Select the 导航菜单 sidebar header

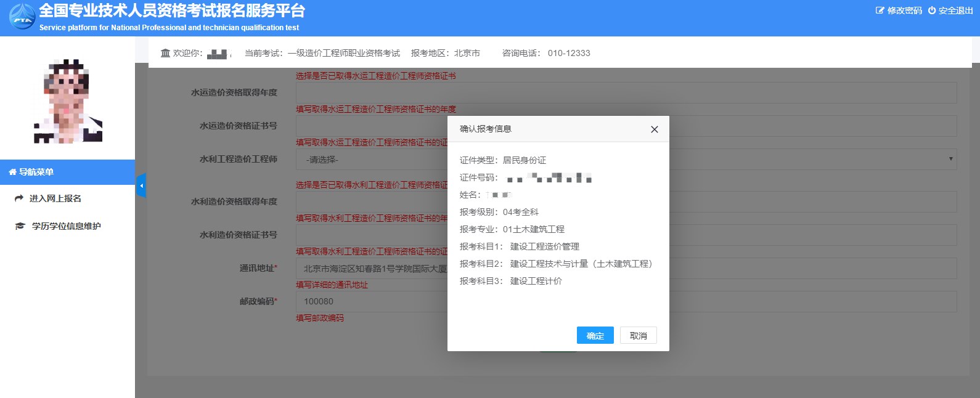pyautogui.click(x=67, y=172)
